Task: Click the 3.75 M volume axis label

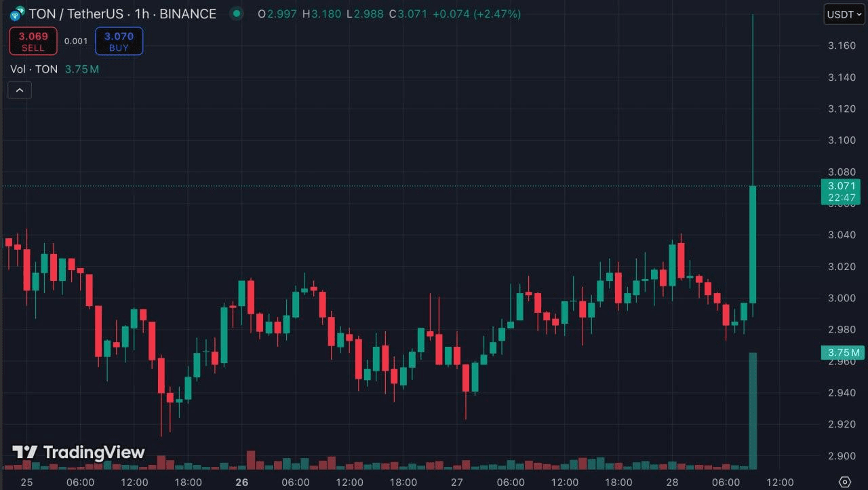Action: (x=842, y=352)
